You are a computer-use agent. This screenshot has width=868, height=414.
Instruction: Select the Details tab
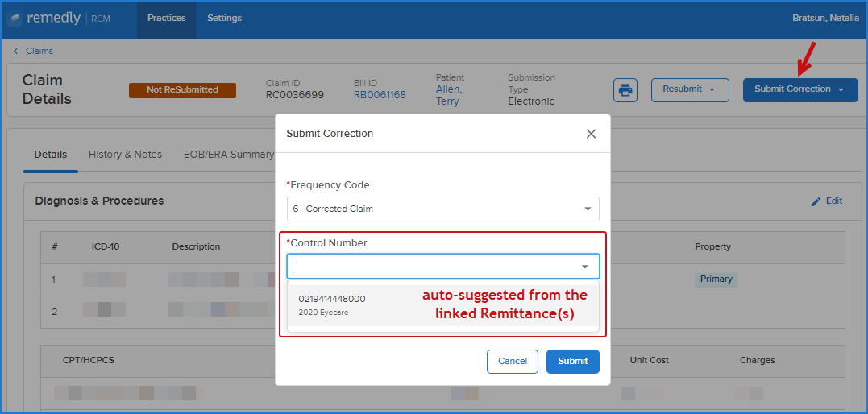point(51,155)
